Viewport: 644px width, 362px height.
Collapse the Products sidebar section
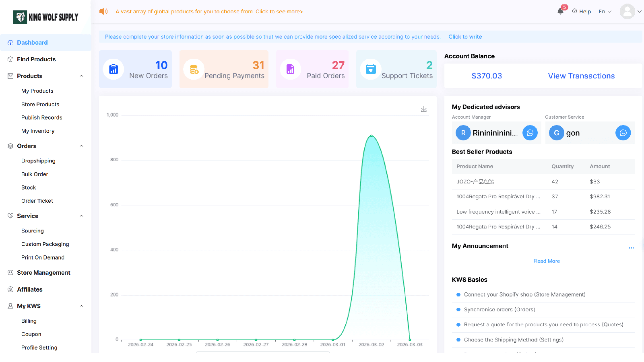82,76
